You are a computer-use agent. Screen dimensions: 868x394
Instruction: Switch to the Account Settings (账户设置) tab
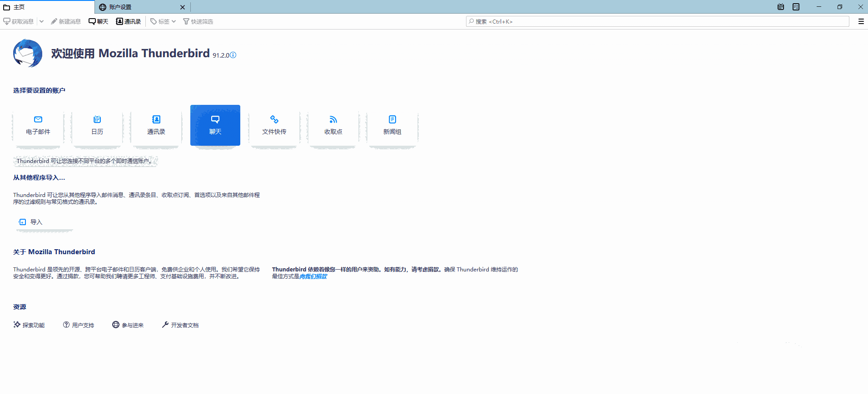tap(142, 7)
